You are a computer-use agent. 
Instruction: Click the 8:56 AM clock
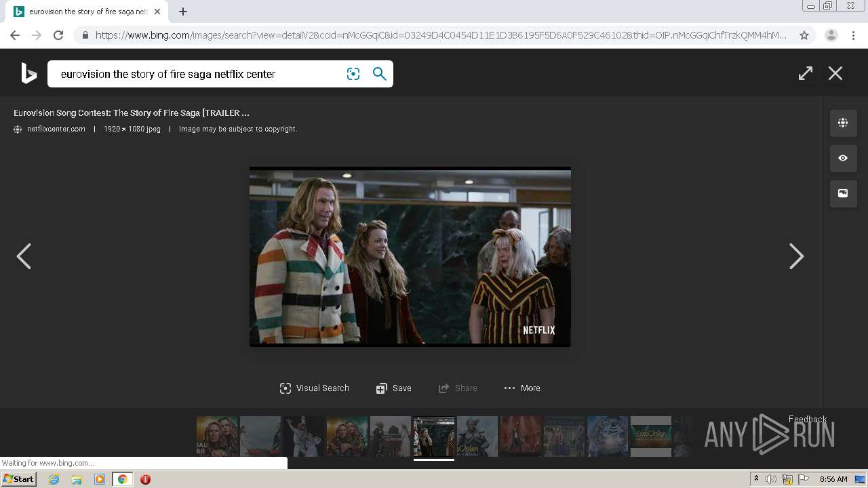click(x=833, y=479)
